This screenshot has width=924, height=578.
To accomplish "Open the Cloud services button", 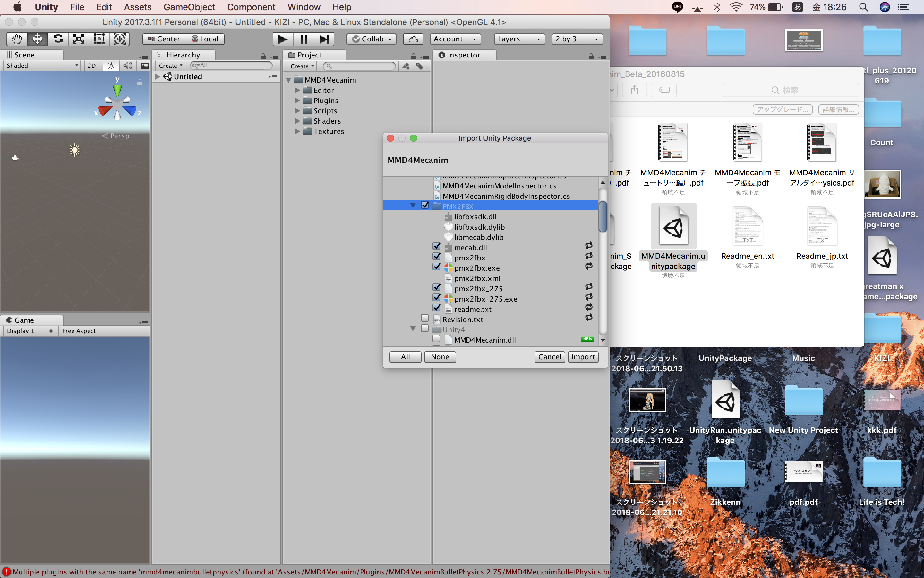I will [x=413, y=39].
